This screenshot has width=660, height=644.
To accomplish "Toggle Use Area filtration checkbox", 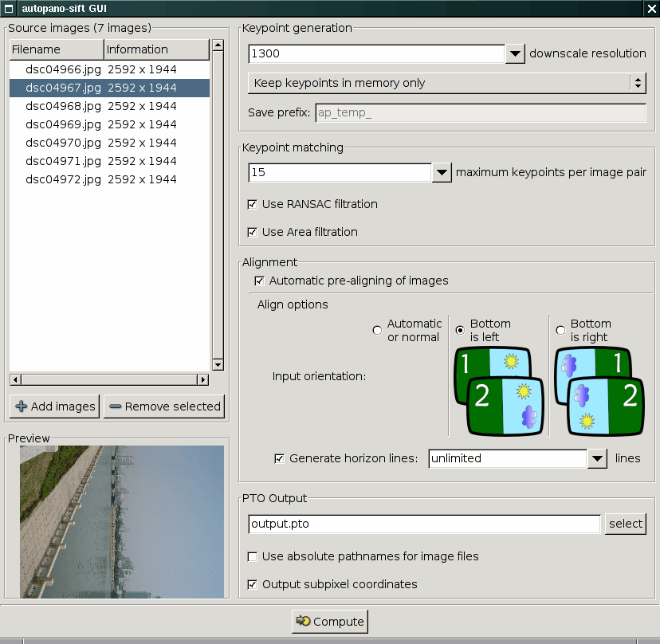I will [252, 233].
